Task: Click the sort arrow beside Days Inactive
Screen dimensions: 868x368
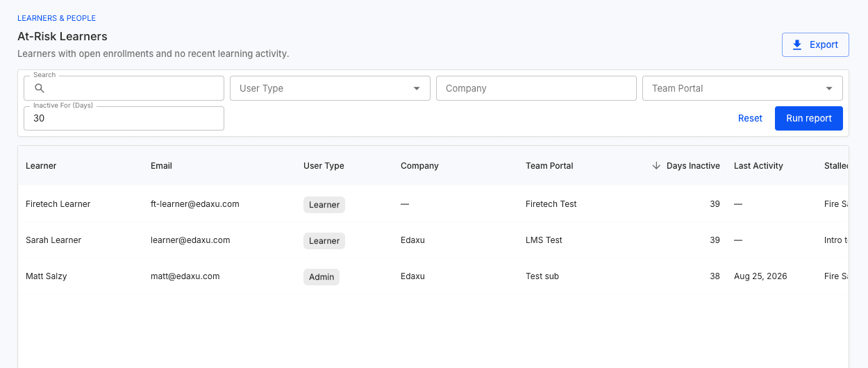Action: [656, 166]
